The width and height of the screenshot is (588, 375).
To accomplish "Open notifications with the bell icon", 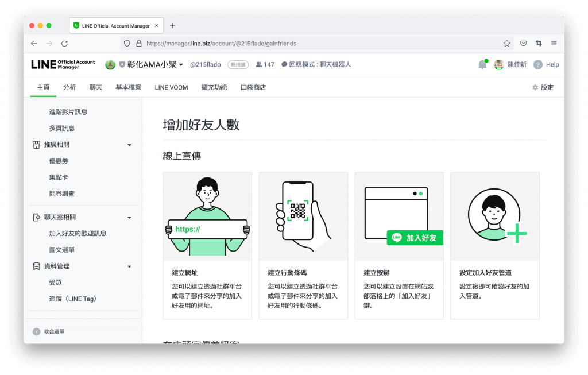I will click(x=482, y=64).
